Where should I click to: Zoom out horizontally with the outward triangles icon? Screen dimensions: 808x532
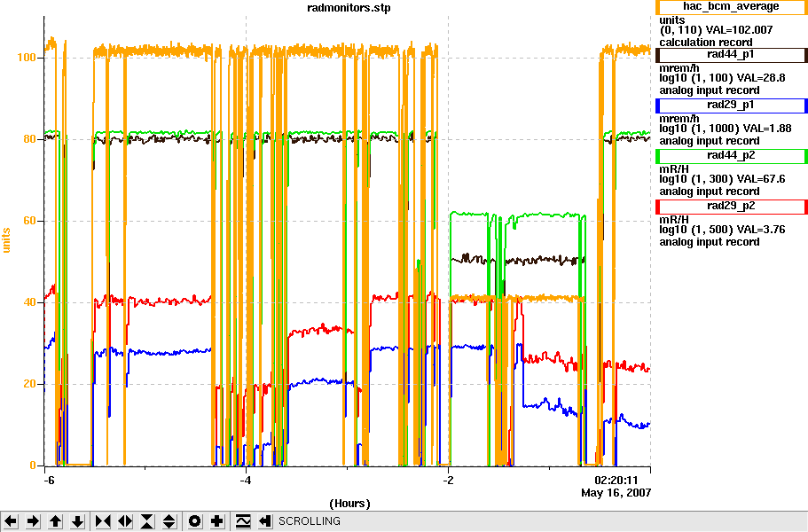(125, 521)
